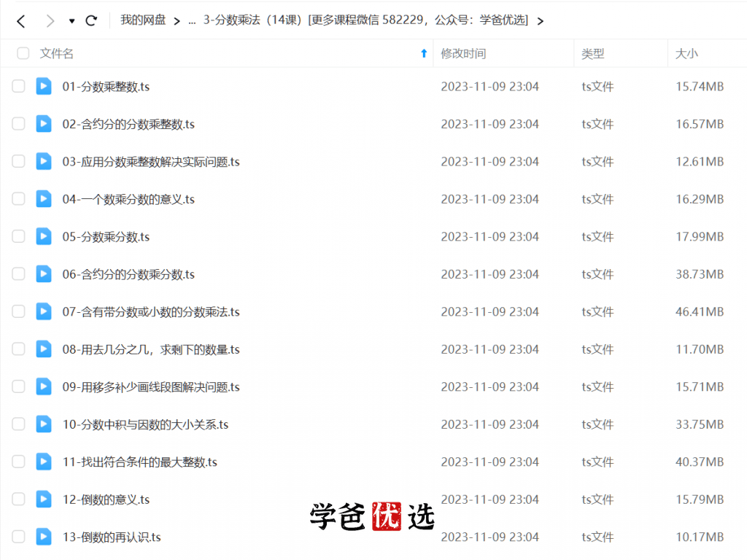
Task: Click video icon of 06-含约分的分数乘分数.ts
Action: click(44, 274)
